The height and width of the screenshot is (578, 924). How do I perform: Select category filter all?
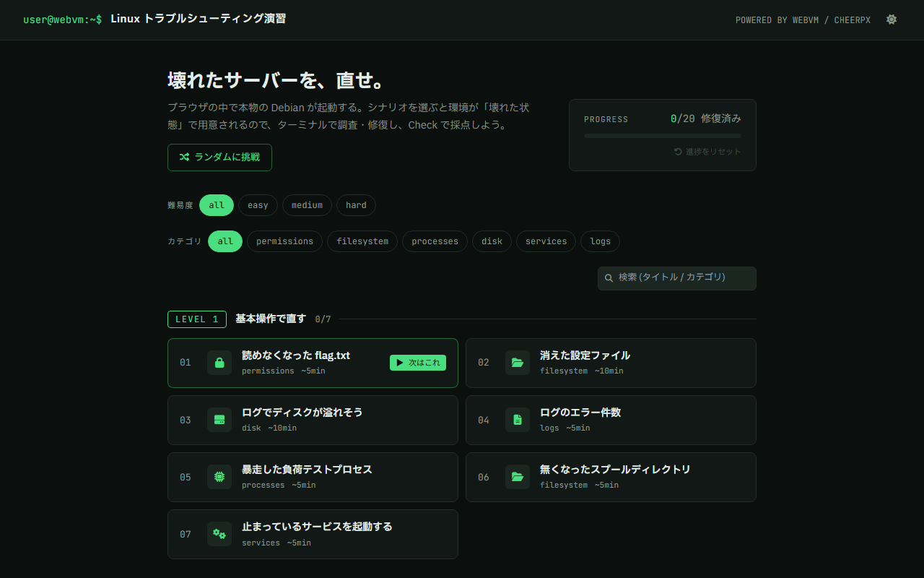pyautogui.click(x=225, y=241)
